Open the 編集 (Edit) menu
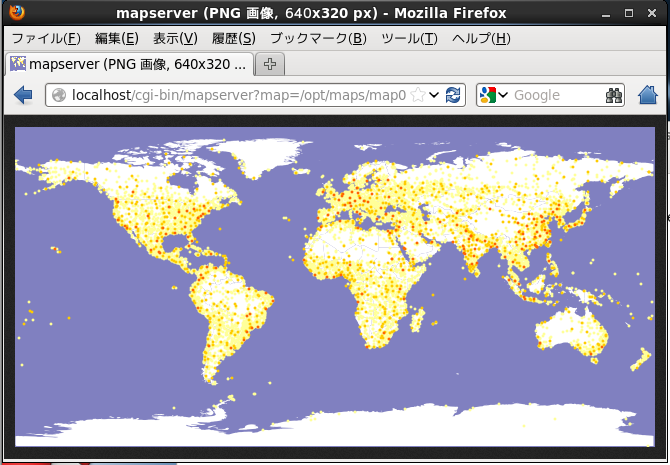 pos(116,38)
